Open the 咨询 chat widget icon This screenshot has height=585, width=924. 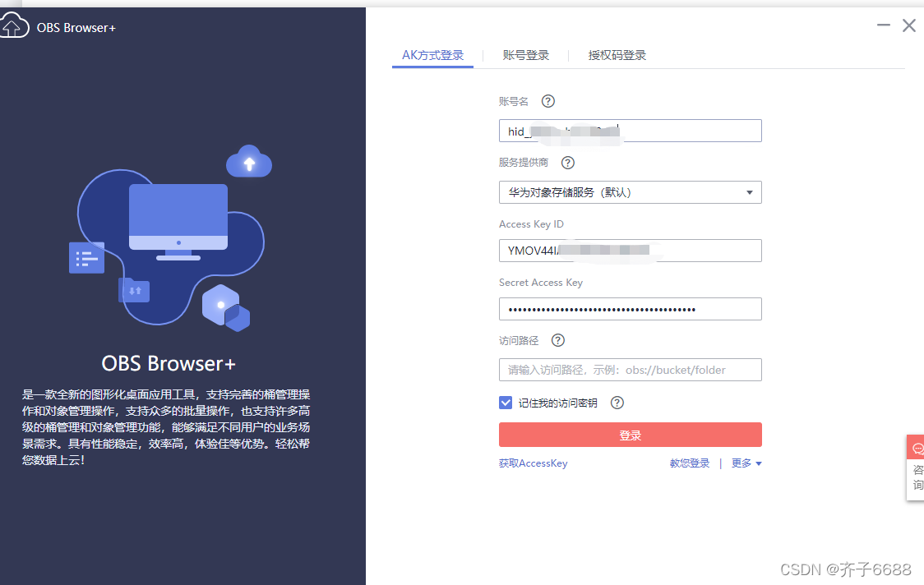coord(917,449)
